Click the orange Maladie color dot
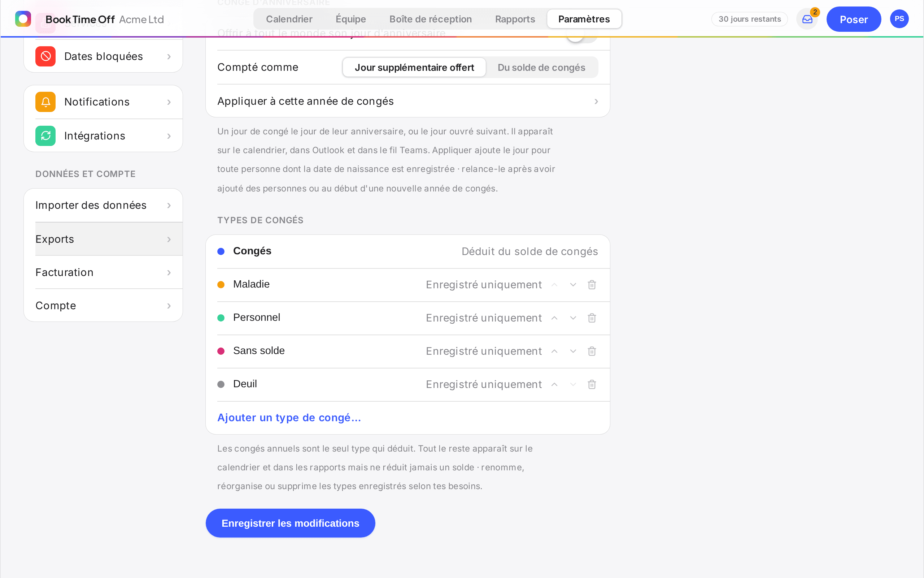Image resolution: width=924 pixels, height=578 pixels. pyautogui.click(x=221, y=284)
